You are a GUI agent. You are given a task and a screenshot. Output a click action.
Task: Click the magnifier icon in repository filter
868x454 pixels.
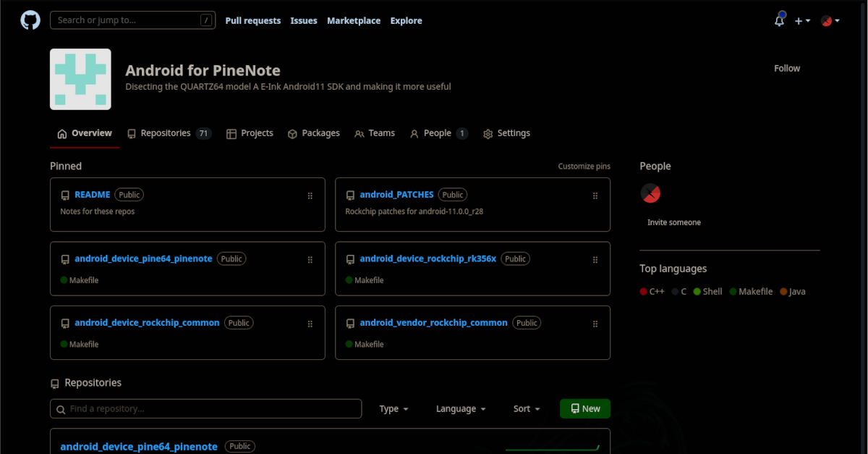61,409
